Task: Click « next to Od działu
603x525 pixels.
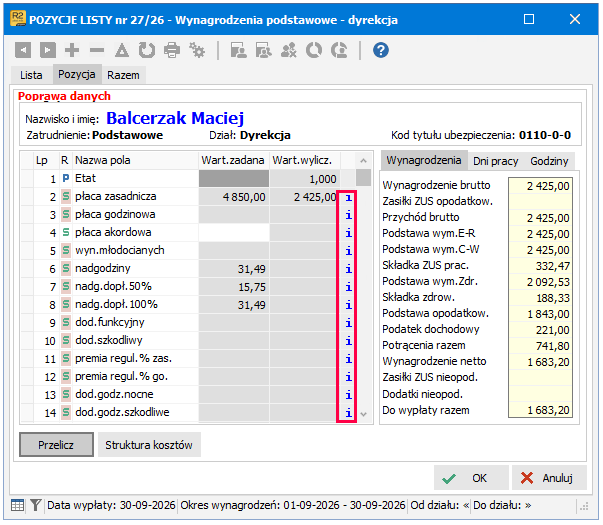Action: pos(466,505)
